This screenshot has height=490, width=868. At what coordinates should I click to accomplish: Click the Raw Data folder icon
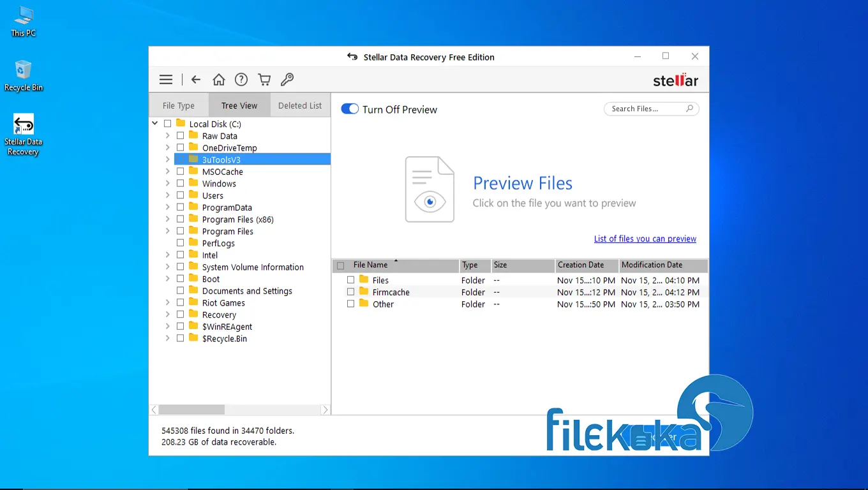click(x=193, y=135)
